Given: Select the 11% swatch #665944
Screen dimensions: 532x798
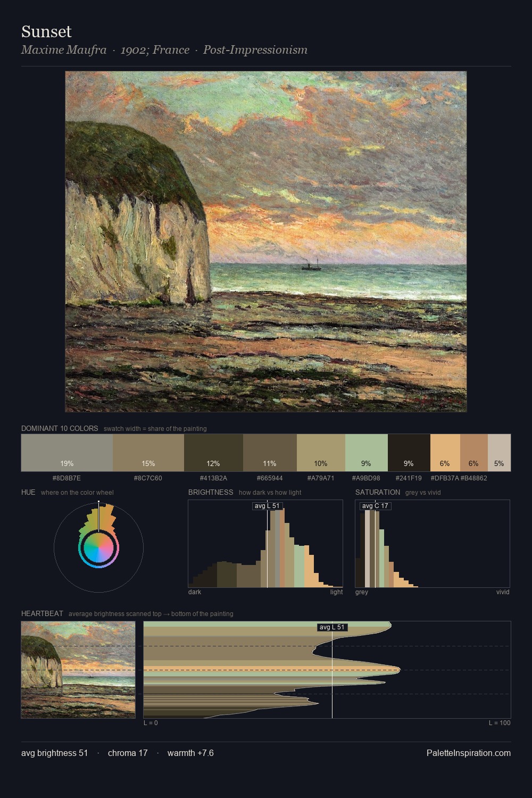Looking at the screenshot, I should 270,453.
